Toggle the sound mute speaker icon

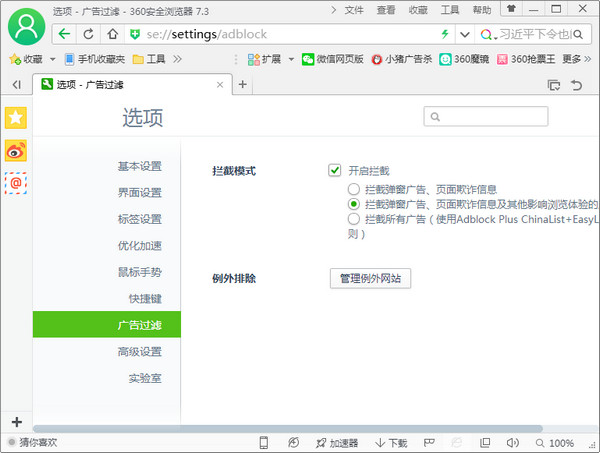tap(512, 443)
